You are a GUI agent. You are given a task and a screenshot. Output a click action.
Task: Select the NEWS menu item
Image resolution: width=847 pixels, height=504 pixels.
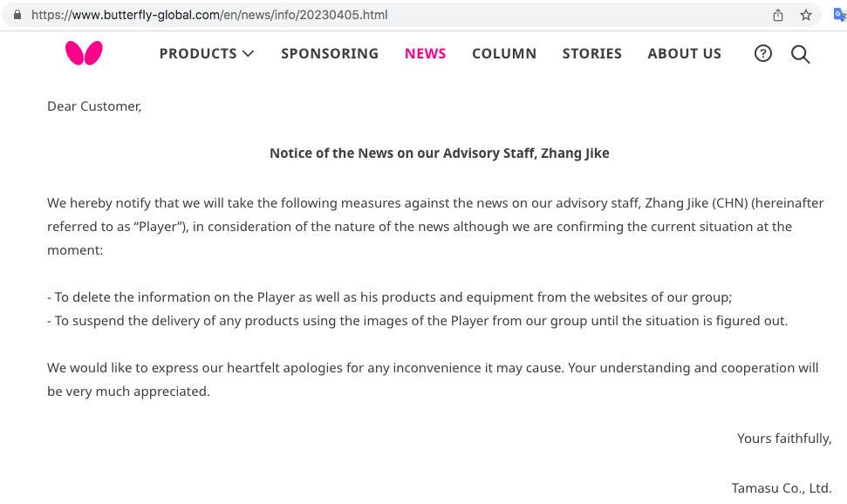click(x=426, y=54)
